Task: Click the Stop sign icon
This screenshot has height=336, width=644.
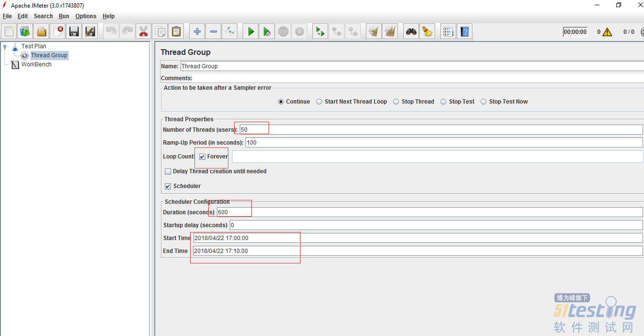Action: tap(283, 32)
